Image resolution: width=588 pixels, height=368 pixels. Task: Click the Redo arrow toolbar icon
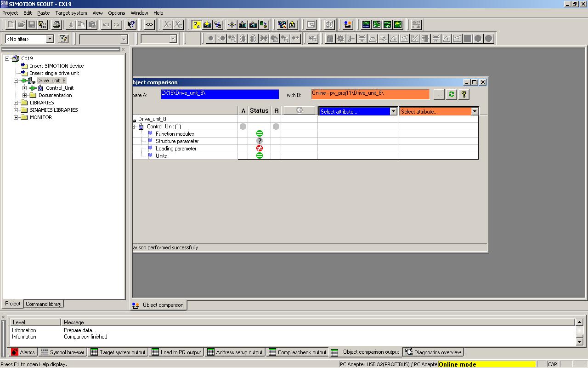117,25
